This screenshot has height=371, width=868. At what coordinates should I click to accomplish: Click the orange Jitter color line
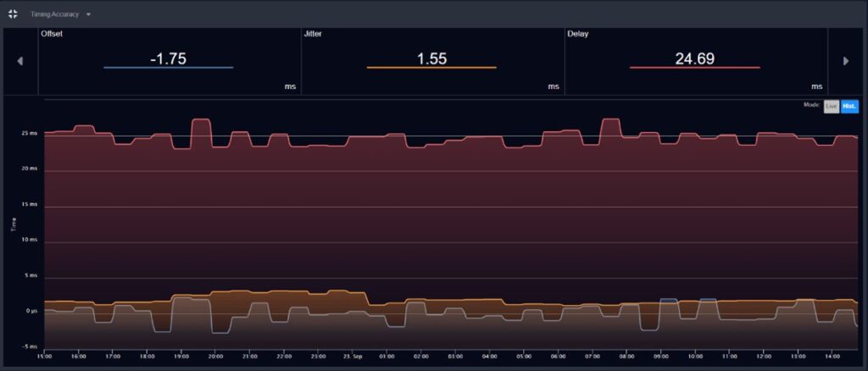(x=431, y=68)
